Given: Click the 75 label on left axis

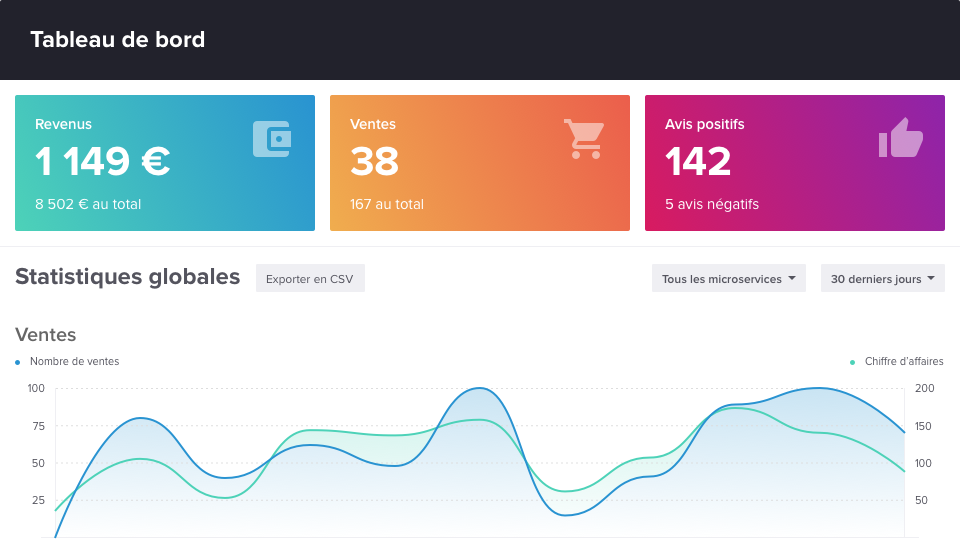Looking at the screenshot, I should (36, 426).
